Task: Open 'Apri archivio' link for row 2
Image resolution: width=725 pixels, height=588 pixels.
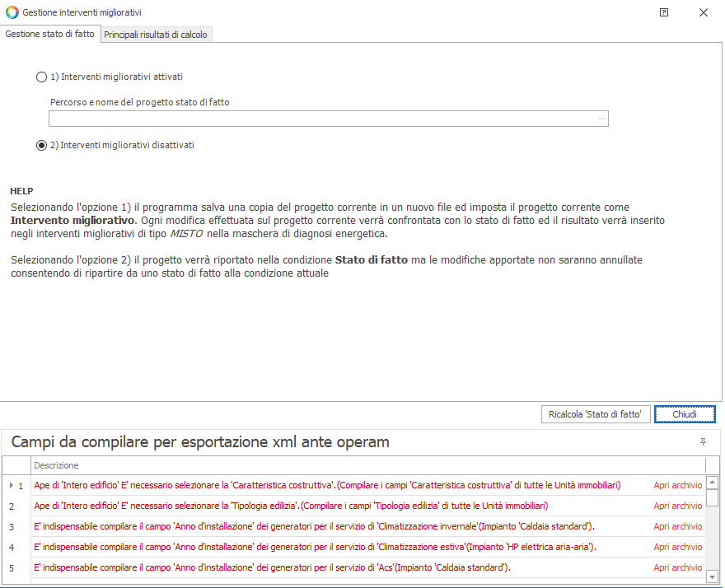Action: [x=677, y=506]
